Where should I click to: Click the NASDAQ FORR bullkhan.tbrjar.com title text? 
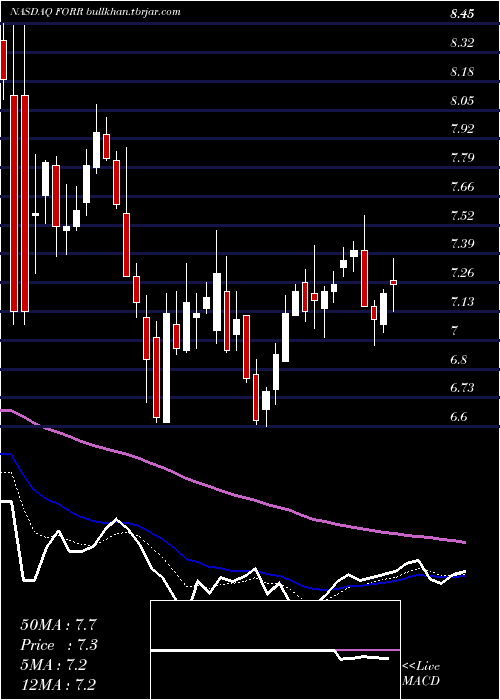click(94, 12)
